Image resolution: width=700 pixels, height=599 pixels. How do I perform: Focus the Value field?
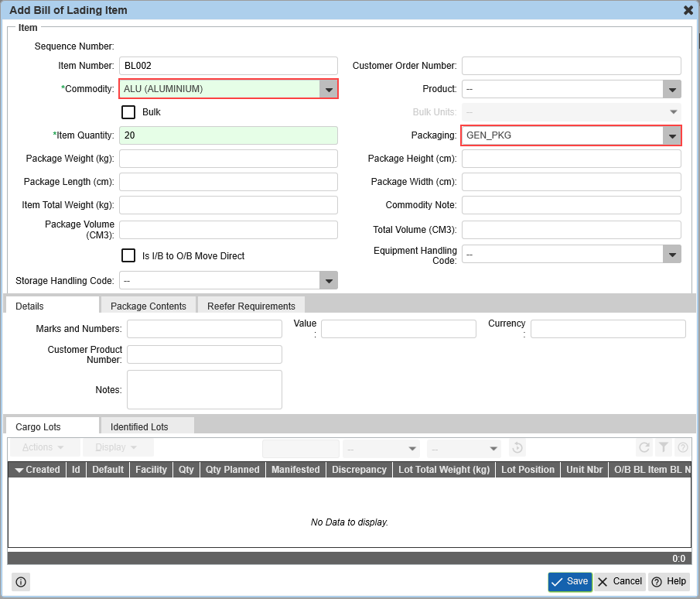click(x=398, y=329)
